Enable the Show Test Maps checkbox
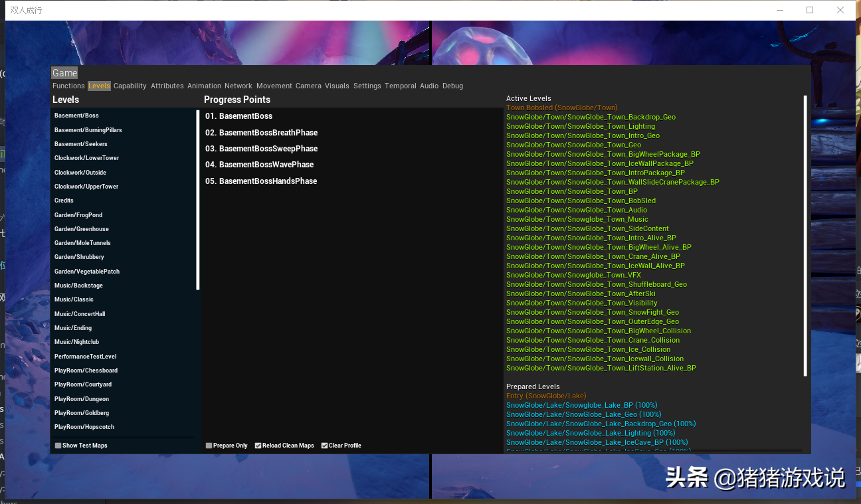The width and height of the screenshot is (861, 504). (58, 446)
